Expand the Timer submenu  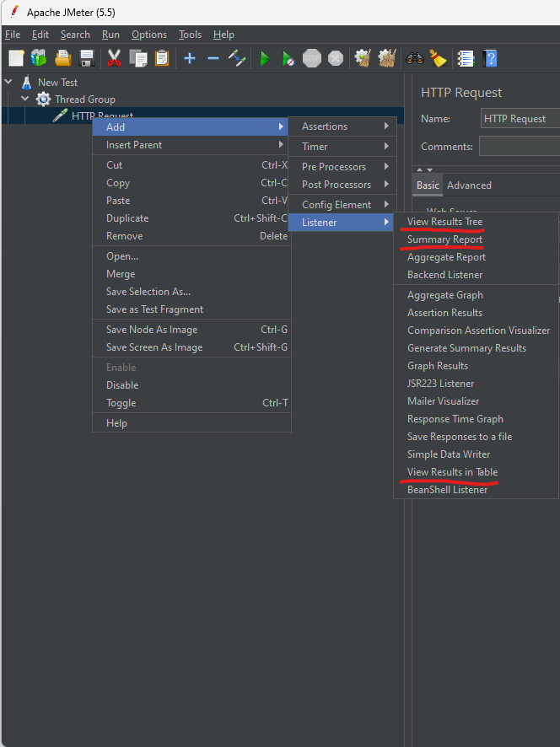[342, 147]
